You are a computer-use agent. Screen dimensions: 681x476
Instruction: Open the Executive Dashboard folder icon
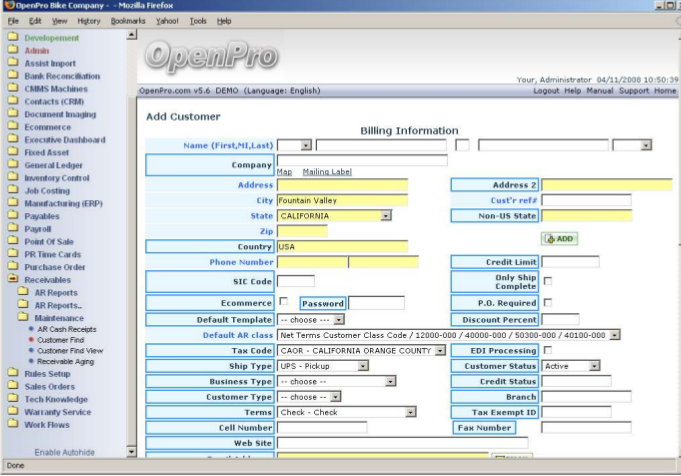(13, 140)
